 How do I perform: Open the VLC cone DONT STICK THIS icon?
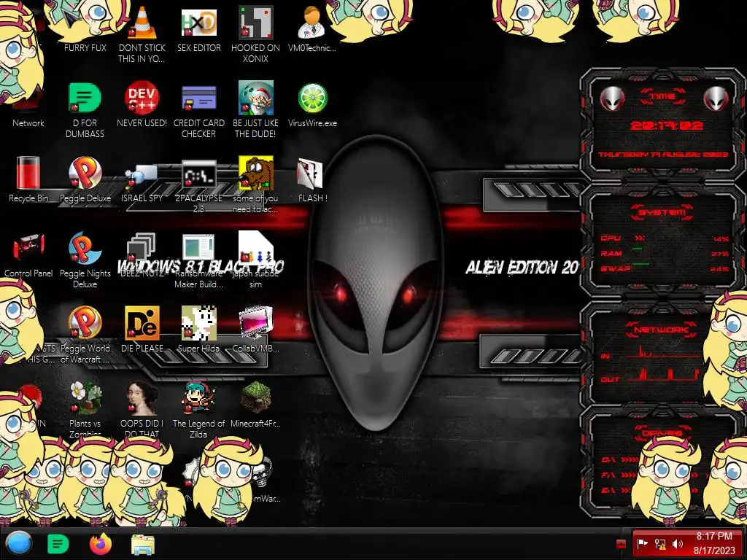click(142, 24)
